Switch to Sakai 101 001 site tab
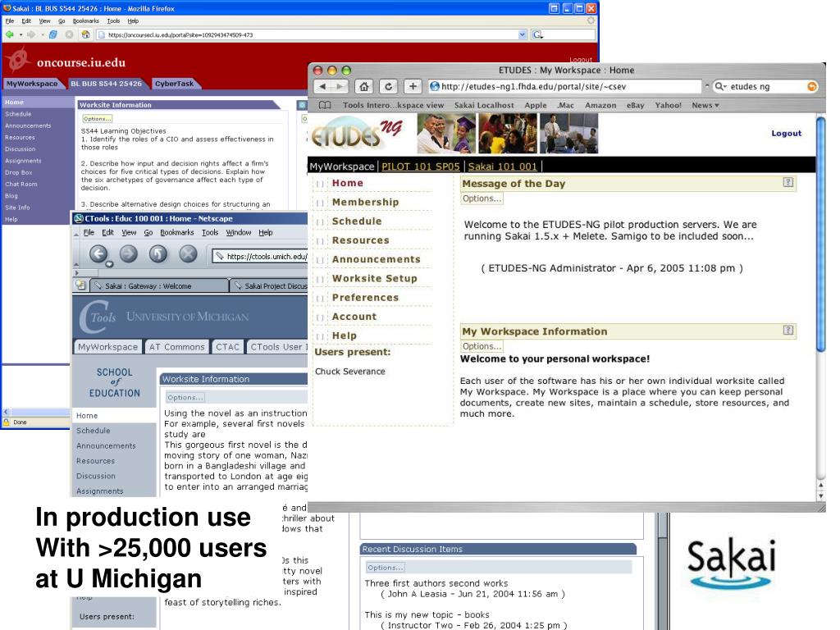840x630 pixels. 503,167
